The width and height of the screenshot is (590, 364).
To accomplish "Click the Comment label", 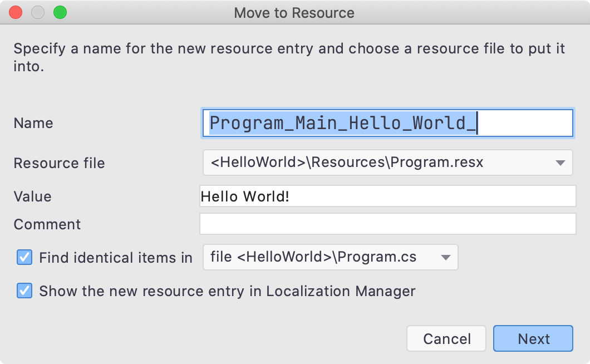I will coord(47,224).
